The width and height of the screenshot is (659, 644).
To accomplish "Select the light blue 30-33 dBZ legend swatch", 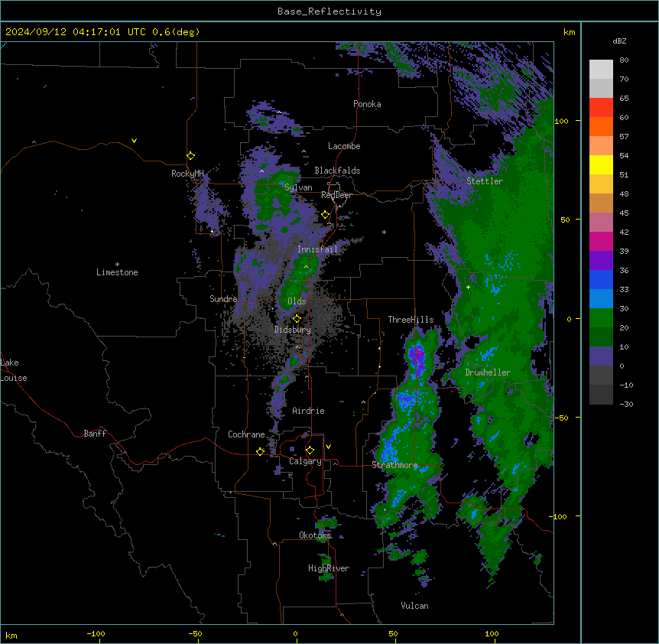I will pos(601,299).
